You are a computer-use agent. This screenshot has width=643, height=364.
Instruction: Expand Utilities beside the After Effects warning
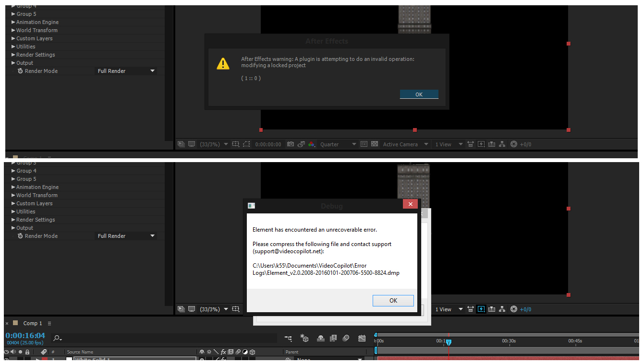(x=13, y=47)
